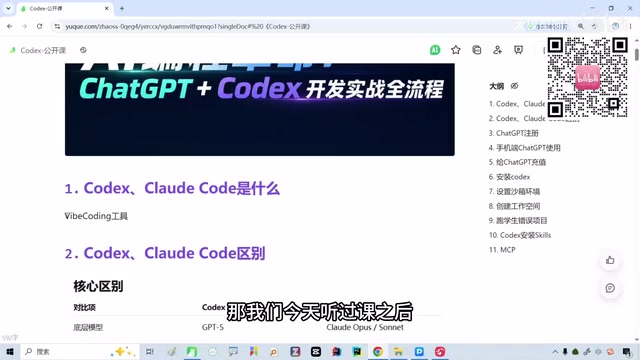Viewport: 640px width, 360px height.
Task: Jump to outline item 7. 设置沙箱环境
Action: click(514, 191)
